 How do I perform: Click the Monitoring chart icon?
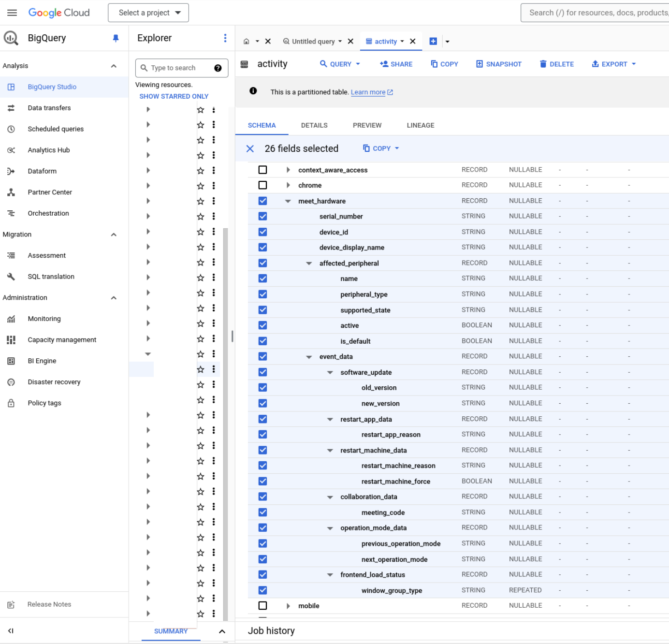(x=11, y=319)
